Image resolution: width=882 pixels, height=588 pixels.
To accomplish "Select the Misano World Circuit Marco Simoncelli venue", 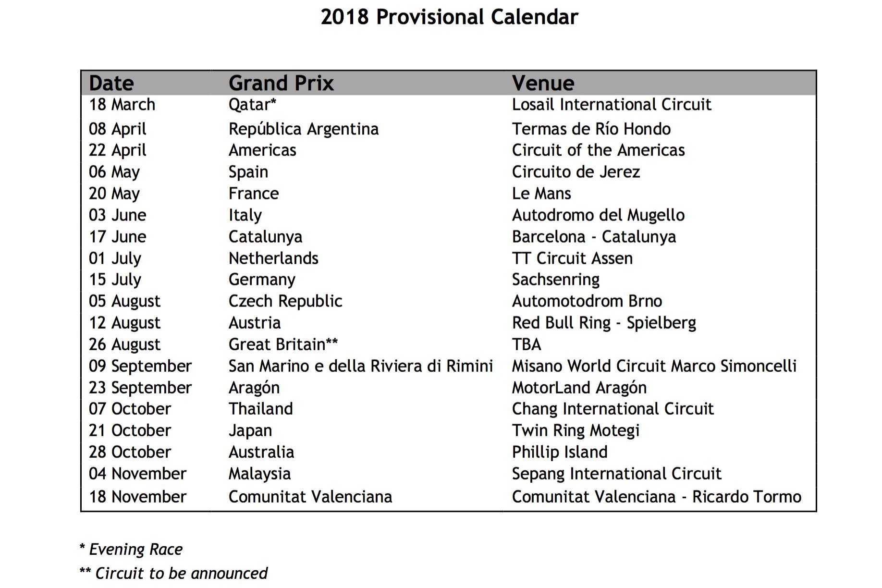I will [x=654, y=366].
